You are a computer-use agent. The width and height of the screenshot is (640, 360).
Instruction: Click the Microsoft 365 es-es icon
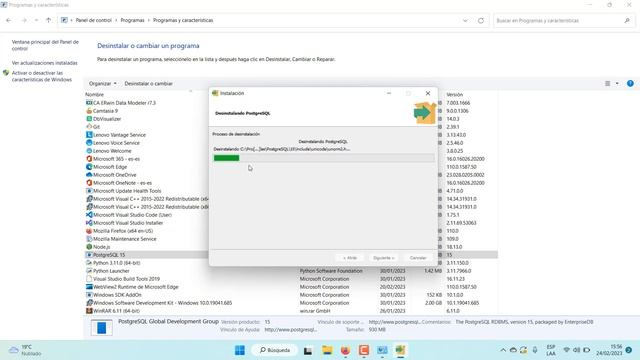[89, 159]
